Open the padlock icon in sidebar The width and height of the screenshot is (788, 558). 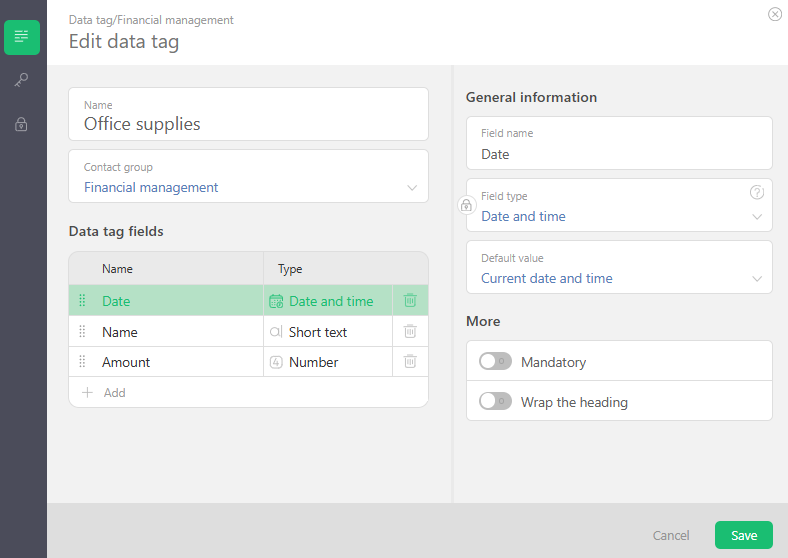point(21,124)
